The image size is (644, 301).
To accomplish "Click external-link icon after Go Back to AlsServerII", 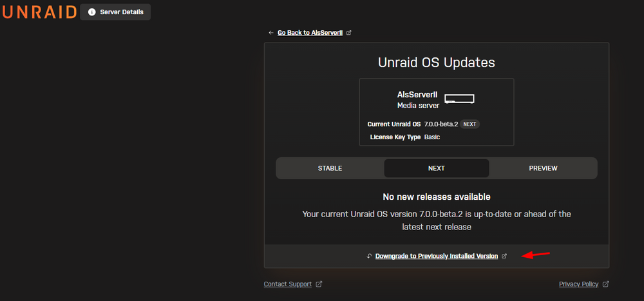I will tap(348, 33).
